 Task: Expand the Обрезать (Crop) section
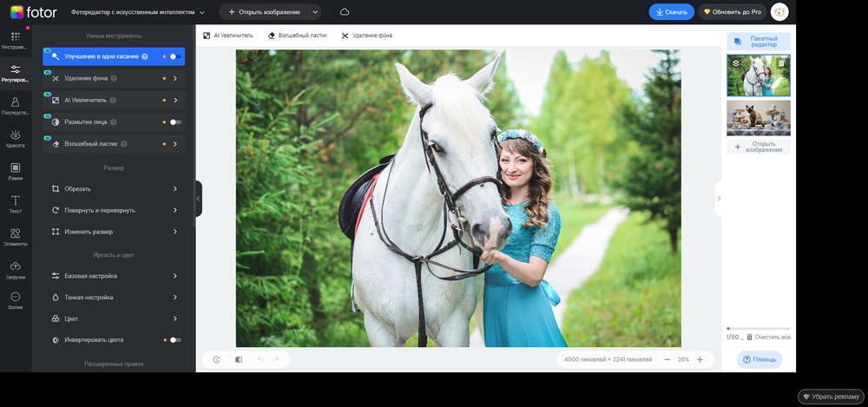click(115, 188)
